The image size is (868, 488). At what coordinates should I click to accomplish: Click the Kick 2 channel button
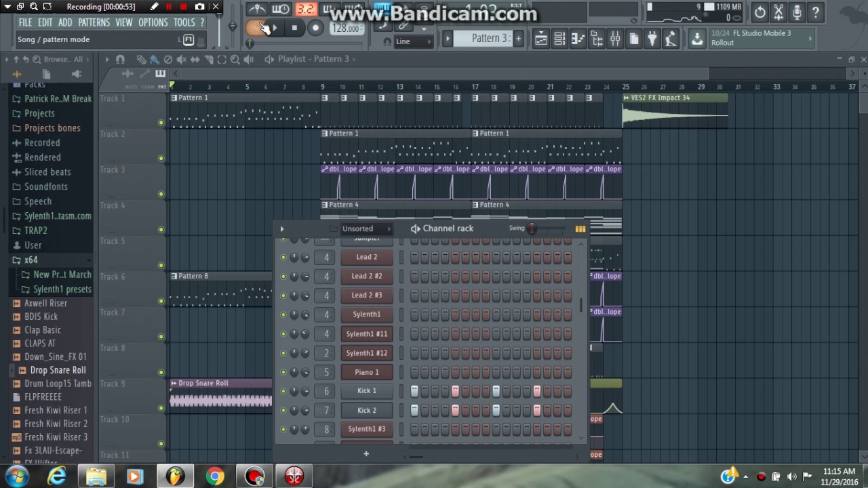coord(366,410)
